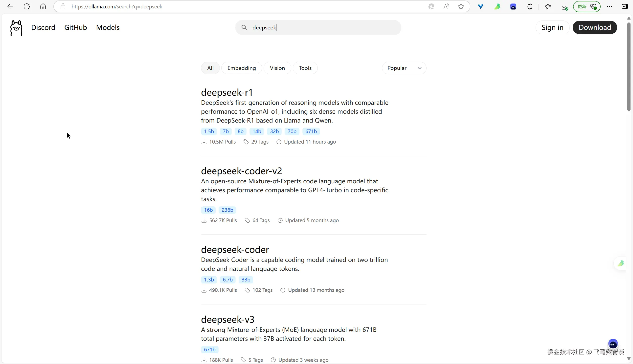The width and height of the screenshot is (633, 364).
Task: Click the 33b tag of deepseek-coder
Action: (x=246, y=279)
